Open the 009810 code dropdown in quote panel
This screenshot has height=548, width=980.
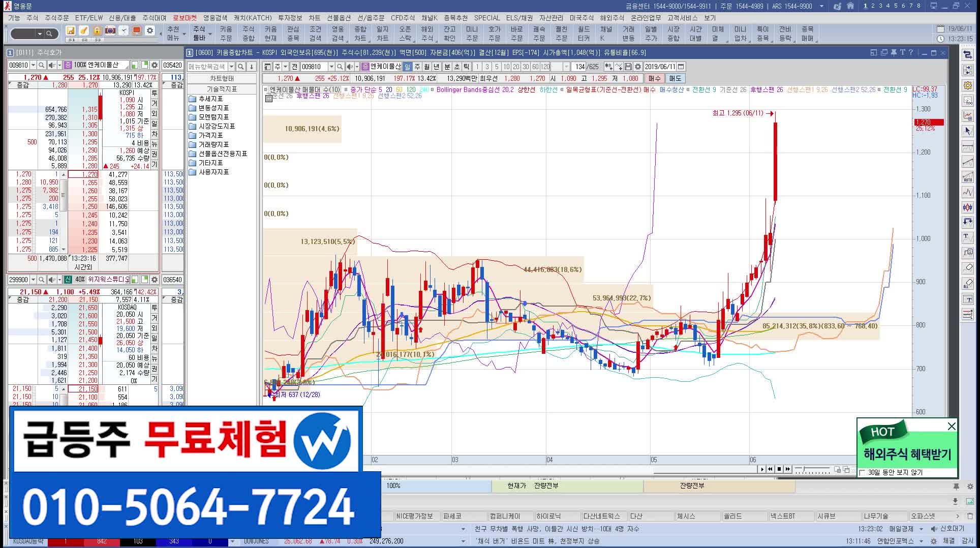[x=33, y=65]
